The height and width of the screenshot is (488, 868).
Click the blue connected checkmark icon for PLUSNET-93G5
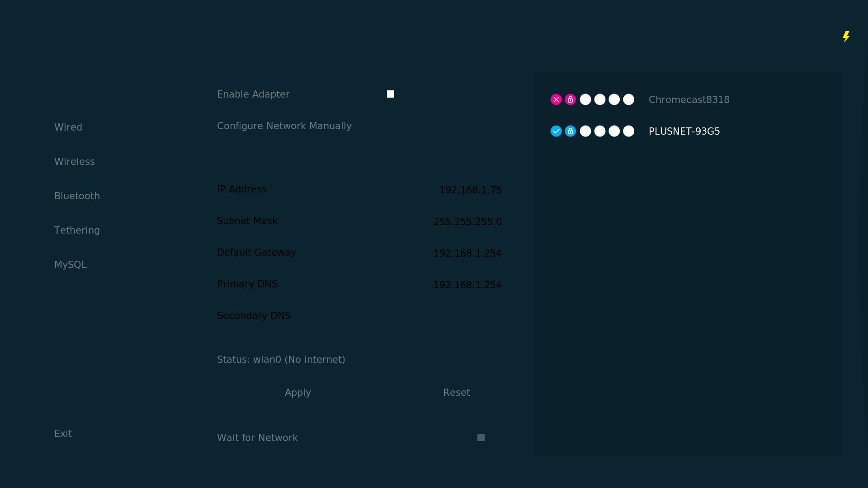(x=556, y=131)
